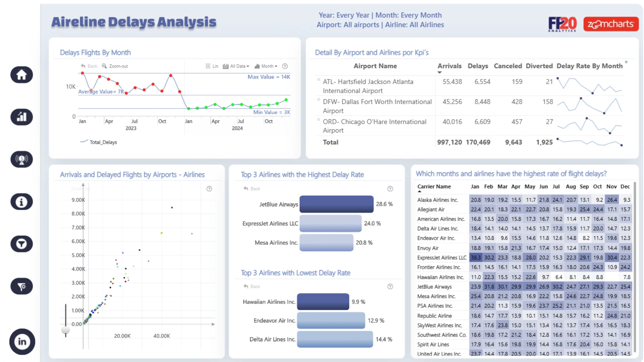Click help icon in Delays Flights chart
This screenshot has width=644, height=362.
[x=285, y=66]
